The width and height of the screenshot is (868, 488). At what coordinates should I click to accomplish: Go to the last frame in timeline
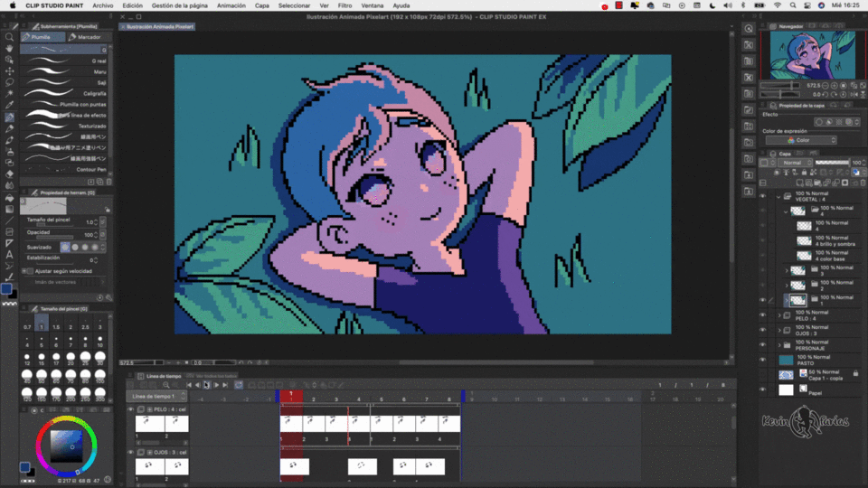tap(225, 385)
